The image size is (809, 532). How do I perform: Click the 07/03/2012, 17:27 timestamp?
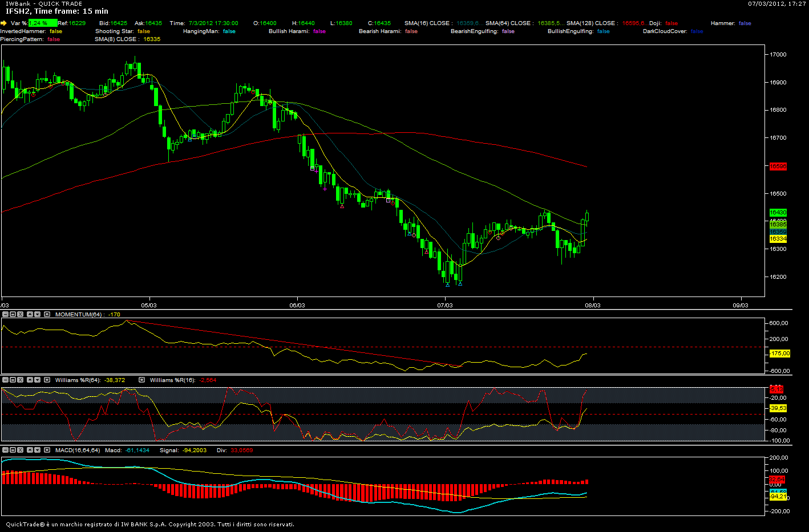point(777,3)
